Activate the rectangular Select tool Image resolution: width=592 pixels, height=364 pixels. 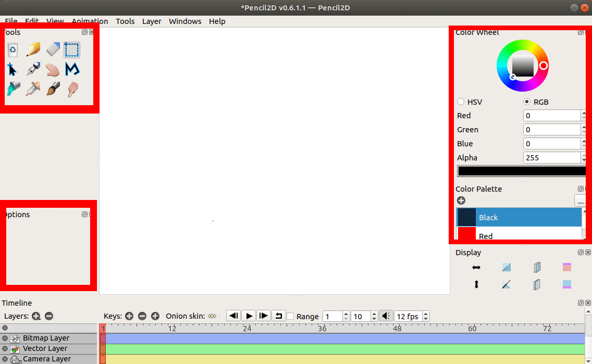coord(72,49)
